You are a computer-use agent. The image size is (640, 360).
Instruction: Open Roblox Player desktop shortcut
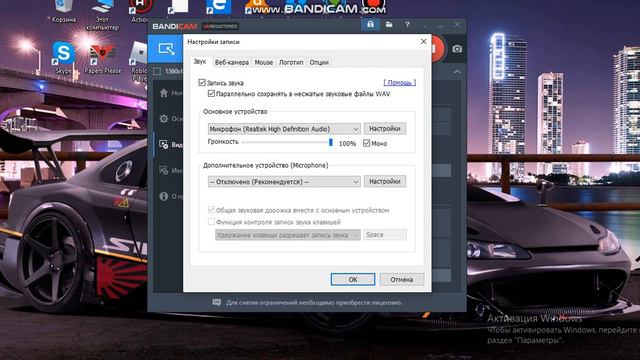click(x=139, y=61)
